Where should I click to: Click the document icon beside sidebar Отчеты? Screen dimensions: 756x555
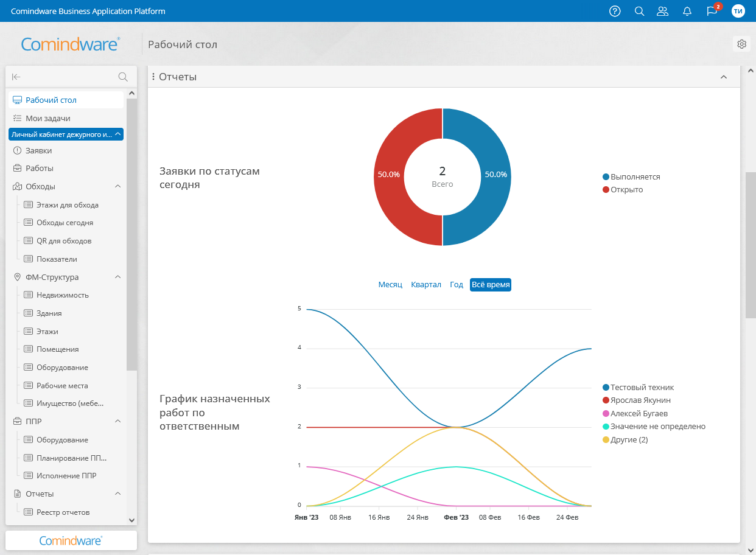point(17,494)
